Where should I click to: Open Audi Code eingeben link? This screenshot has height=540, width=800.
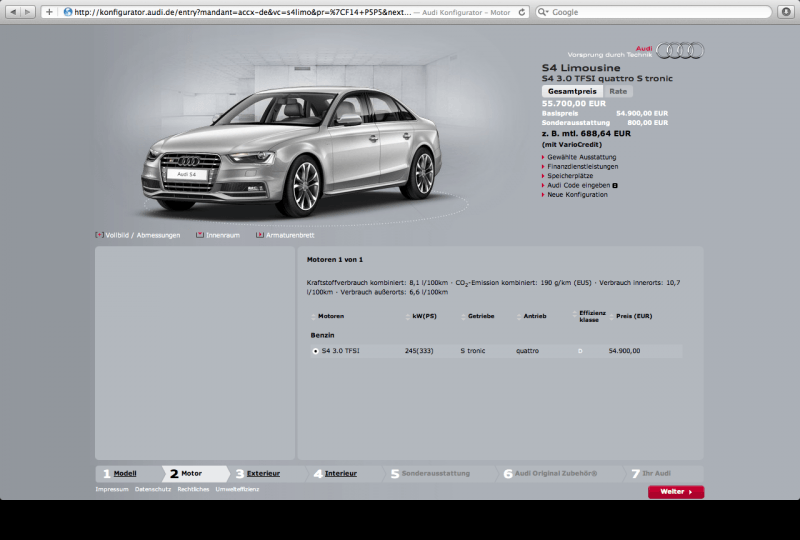point(579,185)
